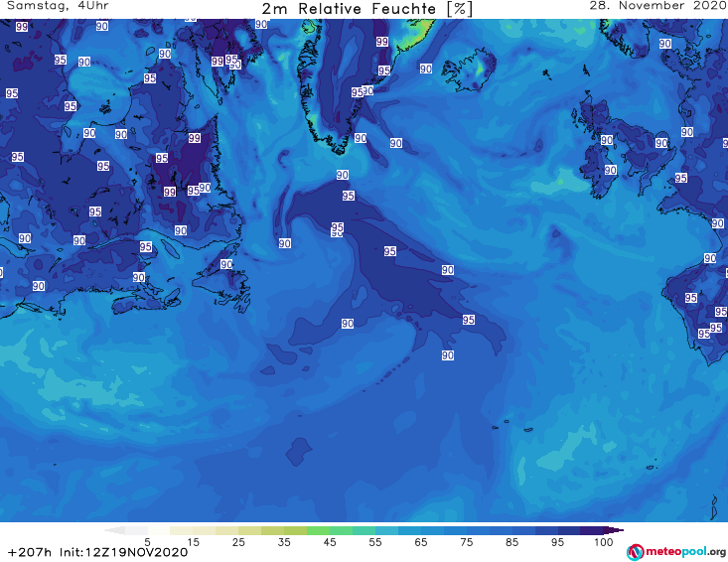Click the Ireland landmass on the map
The image size is (728, 562).
pos(598,171)
